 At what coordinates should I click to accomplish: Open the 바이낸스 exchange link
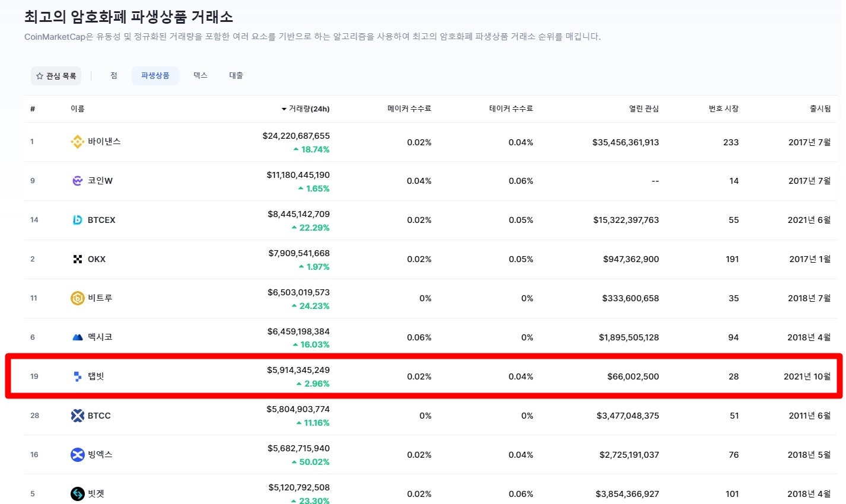click(104, 142)
